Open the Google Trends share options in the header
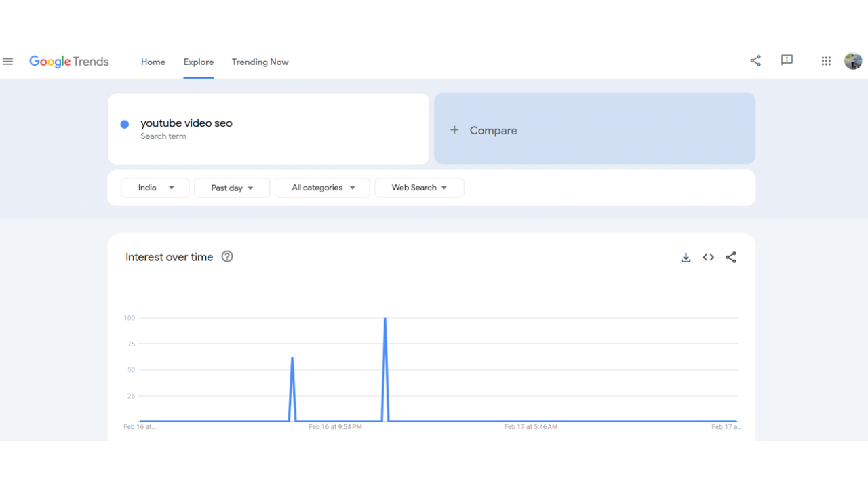The width and height of the screenshot is (868, 488). tap(755, 60)
